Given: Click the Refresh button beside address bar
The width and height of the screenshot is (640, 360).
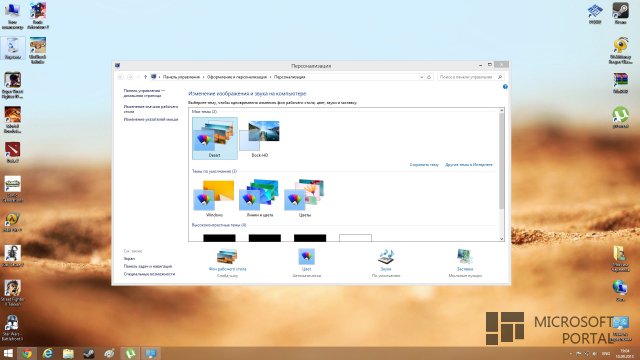Looking at the screenshot, I should point(429,77).
